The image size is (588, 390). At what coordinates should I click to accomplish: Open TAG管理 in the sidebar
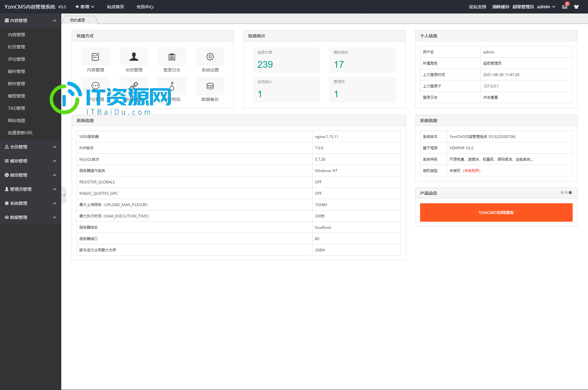(x=17, y=108)
